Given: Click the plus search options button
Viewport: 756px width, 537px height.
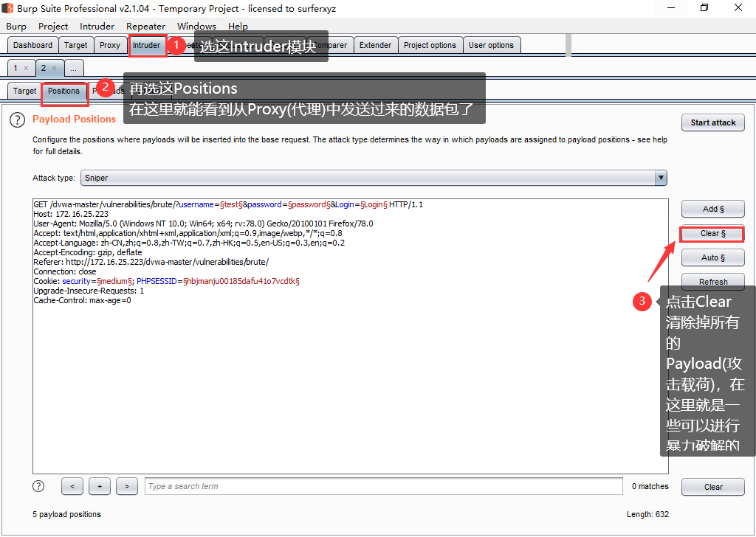Looking at the screenshot, I should 100,486.
